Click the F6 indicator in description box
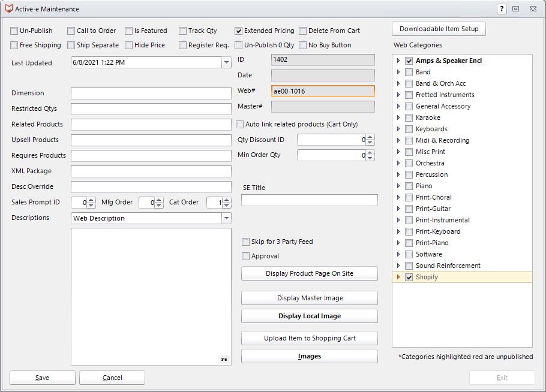Image resolution: width=546 pixels, height=392 pixels. coord(224,359)
